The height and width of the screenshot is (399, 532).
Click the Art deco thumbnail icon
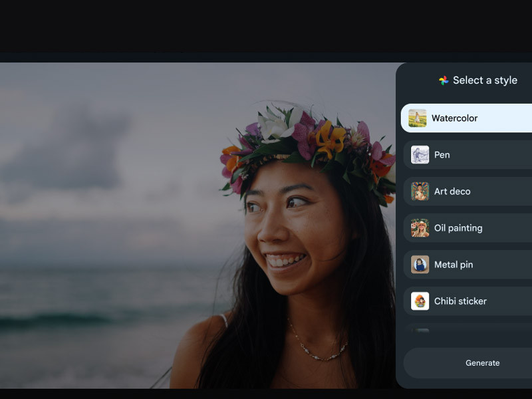420,192
